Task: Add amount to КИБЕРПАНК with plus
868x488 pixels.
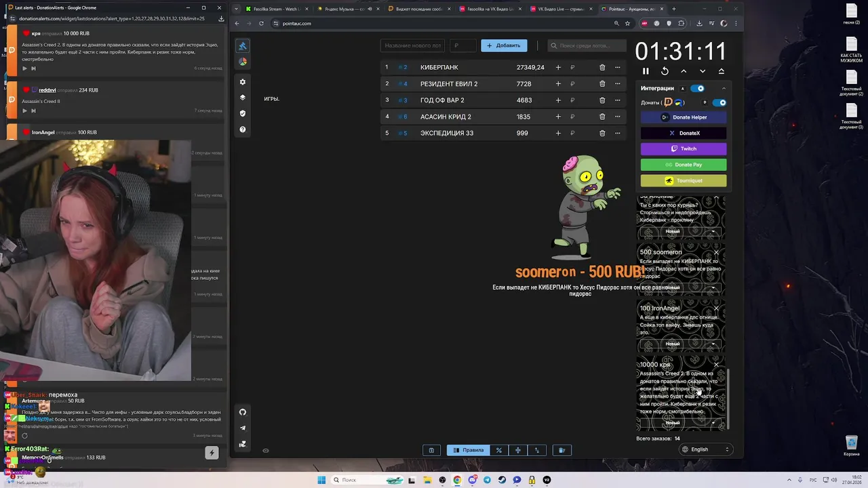Action: 558,67
